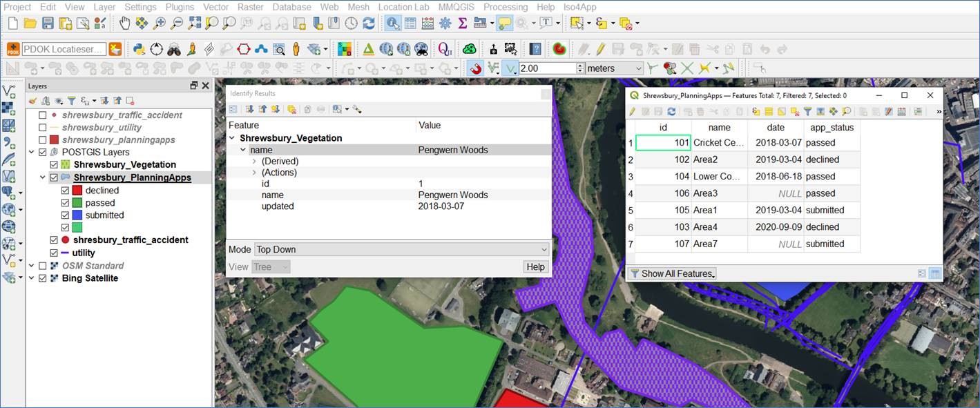Click the Show All Features button
Viewport: 980px width, 408px height.
click(671, 273)
